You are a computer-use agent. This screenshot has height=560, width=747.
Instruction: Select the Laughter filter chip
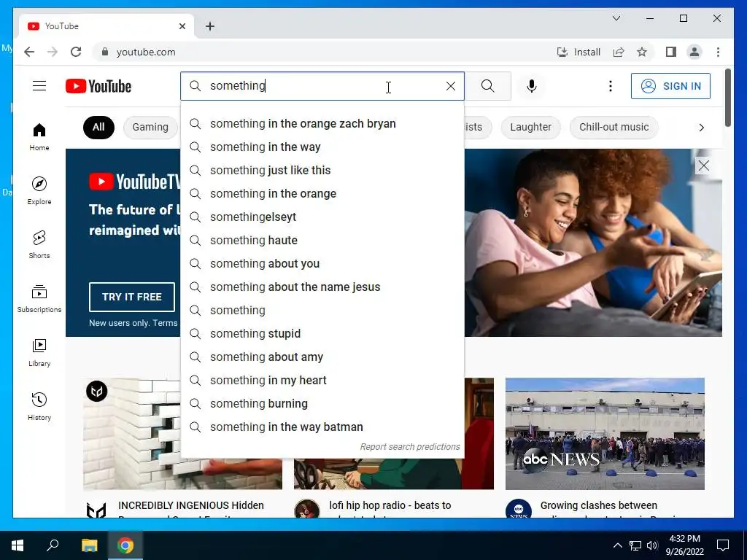530,127
